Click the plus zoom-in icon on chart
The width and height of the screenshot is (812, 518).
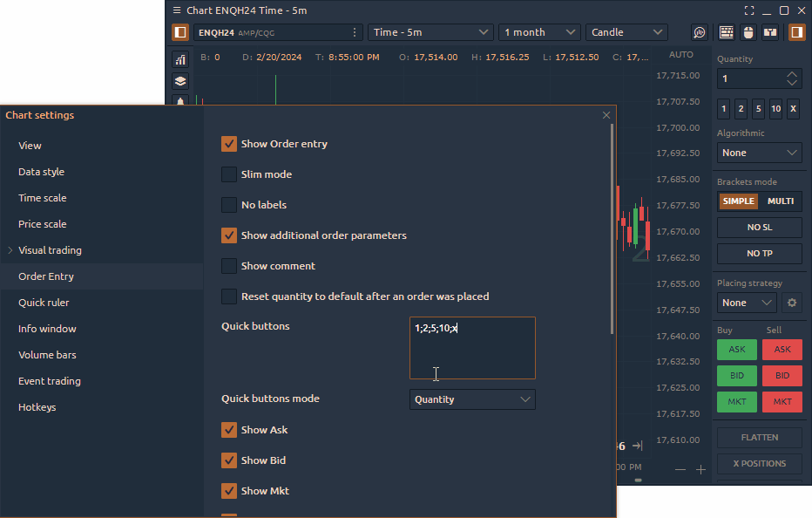[x=700, y=469]
